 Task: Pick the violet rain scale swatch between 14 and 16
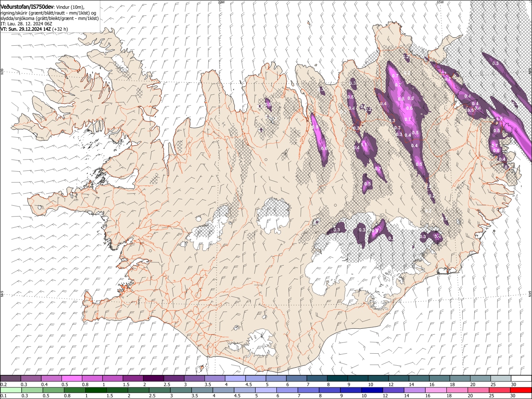[x=415, y=390]
